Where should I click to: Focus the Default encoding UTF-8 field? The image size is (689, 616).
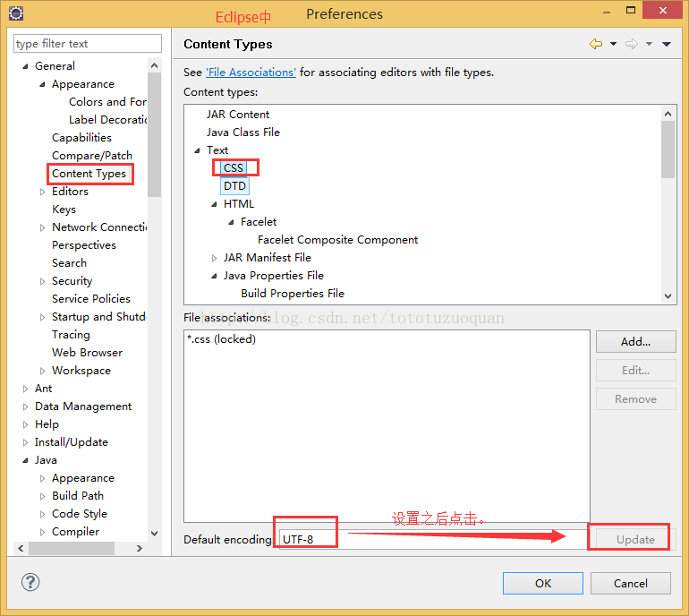[433, 540]
